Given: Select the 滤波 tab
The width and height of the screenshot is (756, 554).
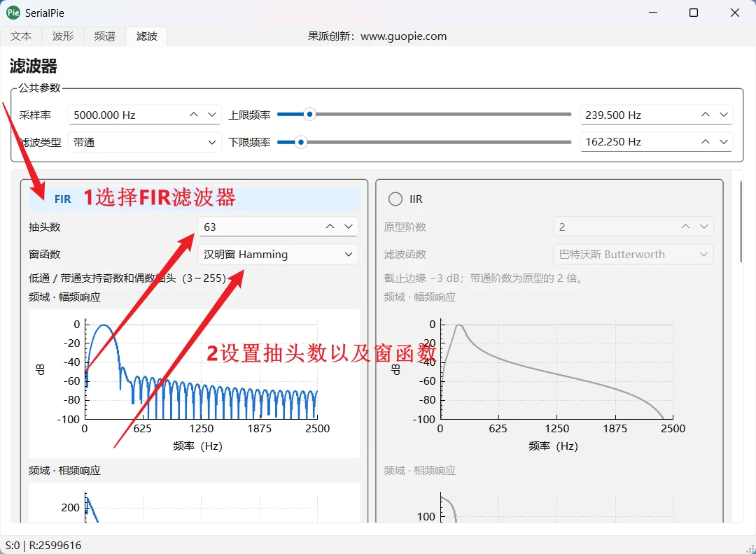Looking at the screenshot, I should coord(146,36).
